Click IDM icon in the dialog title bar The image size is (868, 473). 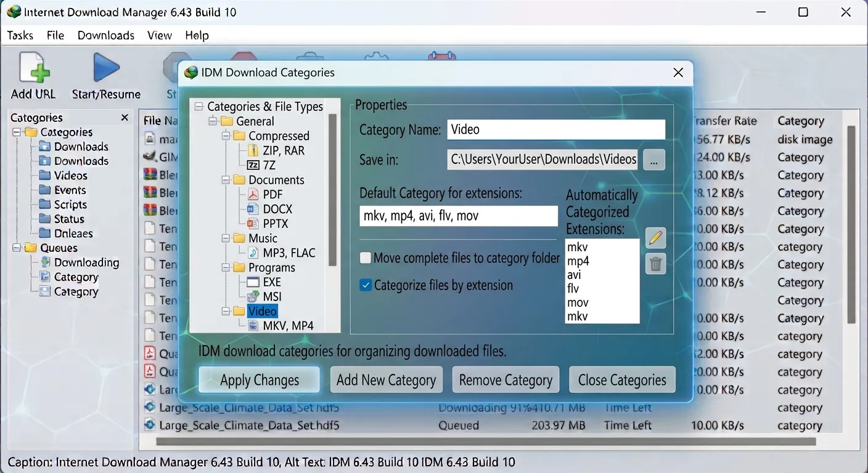click(191, 73)
